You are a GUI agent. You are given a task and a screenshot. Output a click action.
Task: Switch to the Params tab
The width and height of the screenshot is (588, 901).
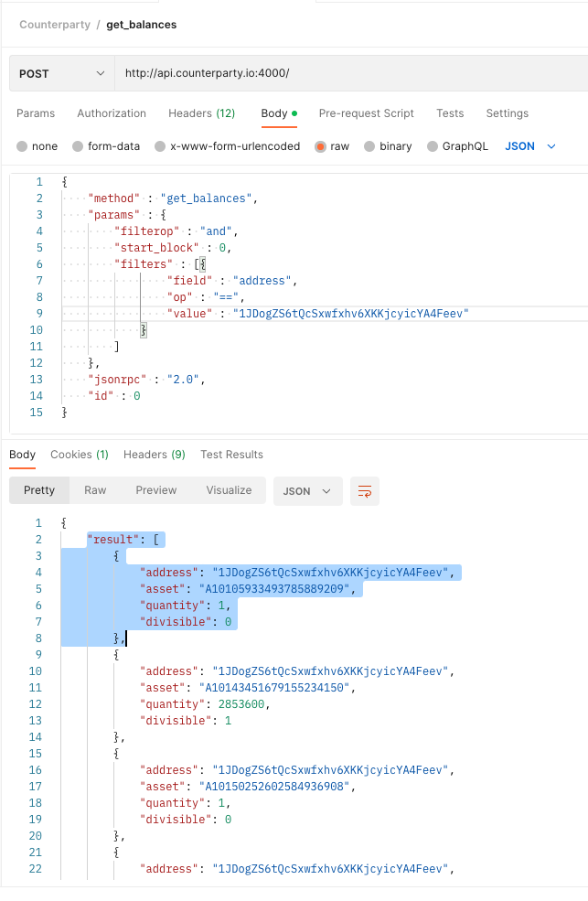(x=36, y=113)
